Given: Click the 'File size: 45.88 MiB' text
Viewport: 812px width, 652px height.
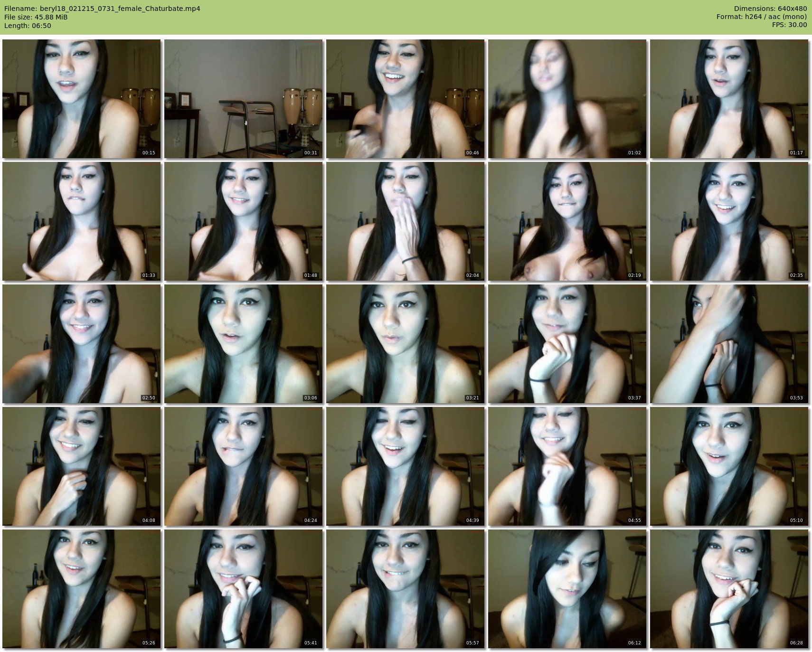Looking at the screenshot, I should [36, 17].
